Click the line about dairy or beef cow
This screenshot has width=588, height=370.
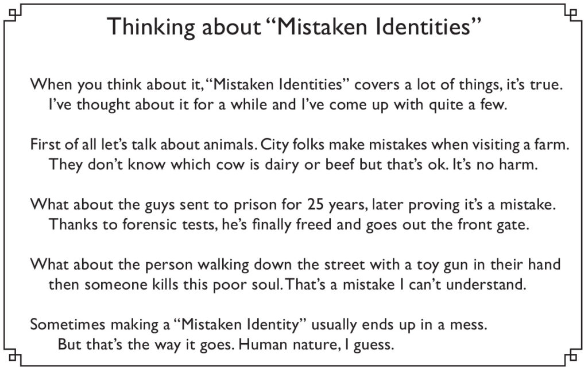293,165
